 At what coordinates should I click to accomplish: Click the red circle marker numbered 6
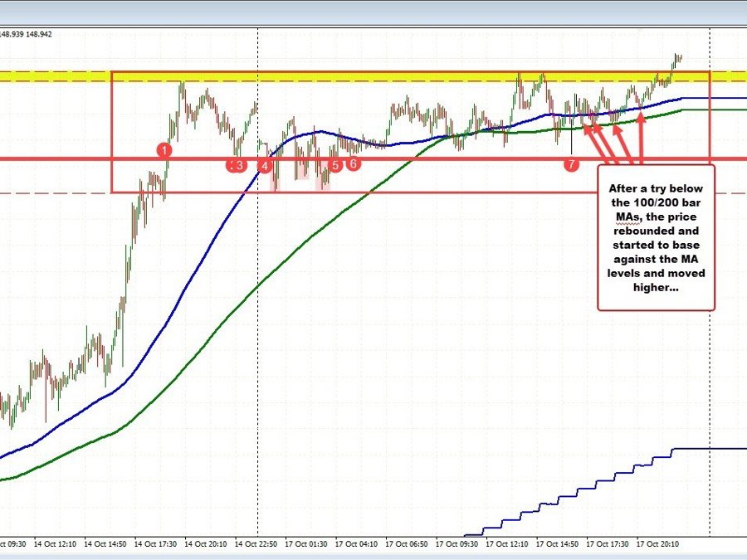tap(354, 163)
